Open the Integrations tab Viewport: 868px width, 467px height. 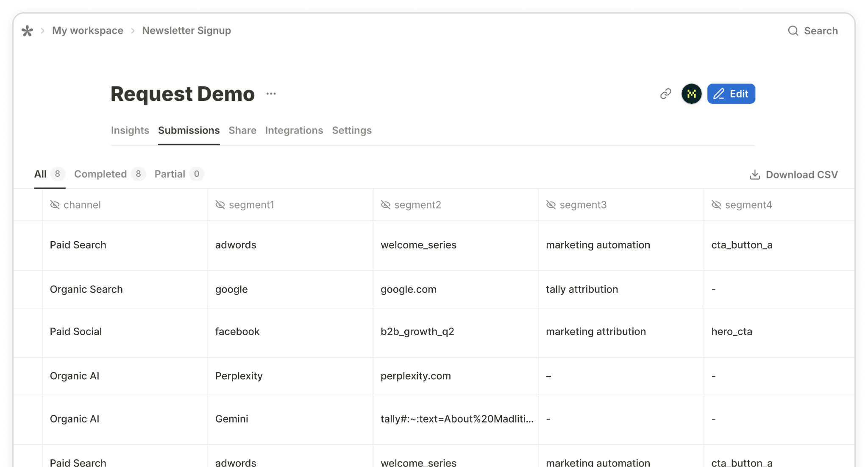pyautogui.click(x=294, y=131)
